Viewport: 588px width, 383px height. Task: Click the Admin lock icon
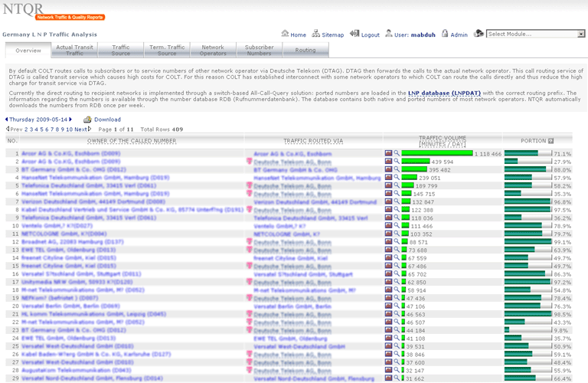[x=443, y=34]
